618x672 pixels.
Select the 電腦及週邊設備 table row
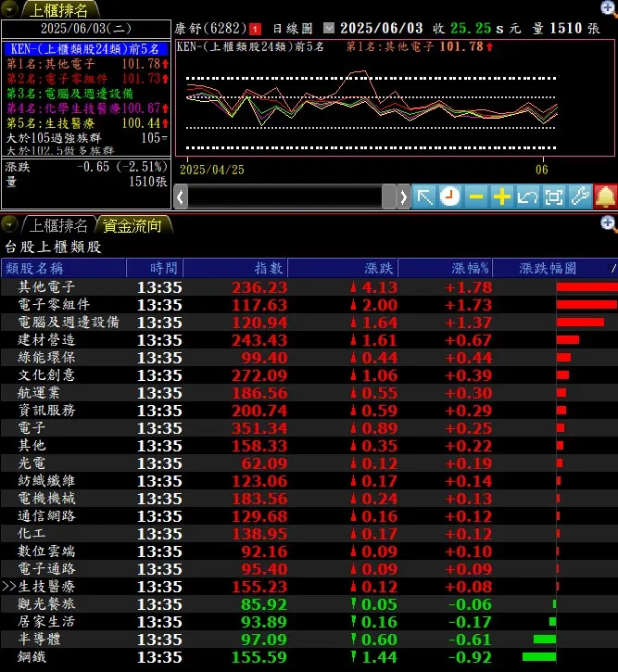309,323
